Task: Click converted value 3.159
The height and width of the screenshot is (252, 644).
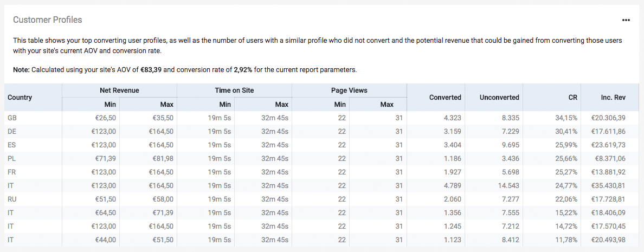Action: tap(453, 131)
